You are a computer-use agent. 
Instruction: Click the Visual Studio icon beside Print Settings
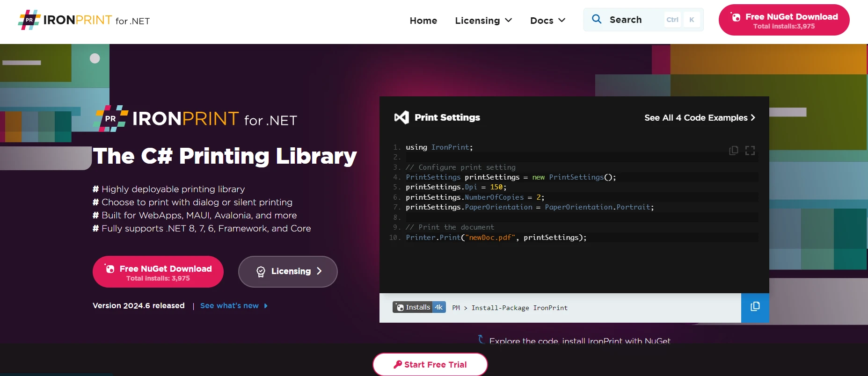401,117
